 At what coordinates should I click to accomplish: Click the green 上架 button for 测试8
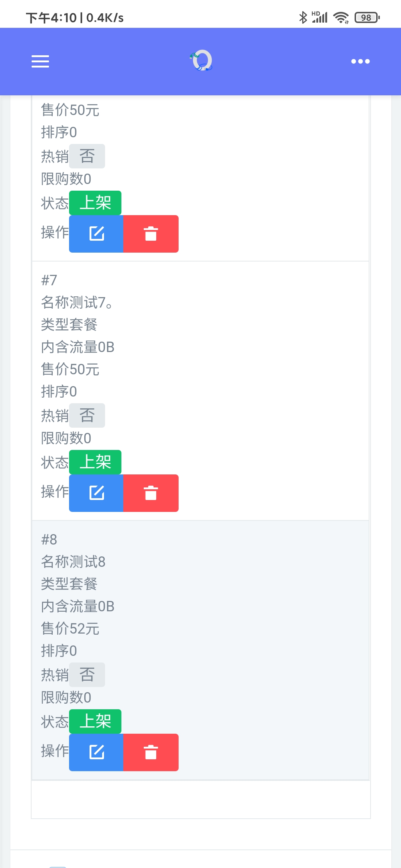coord(95,721)
